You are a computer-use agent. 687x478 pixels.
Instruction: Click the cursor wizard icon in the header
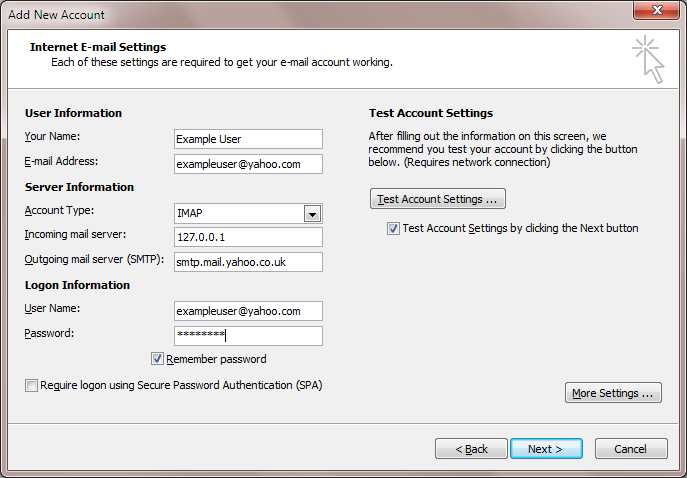click(648, 60)
